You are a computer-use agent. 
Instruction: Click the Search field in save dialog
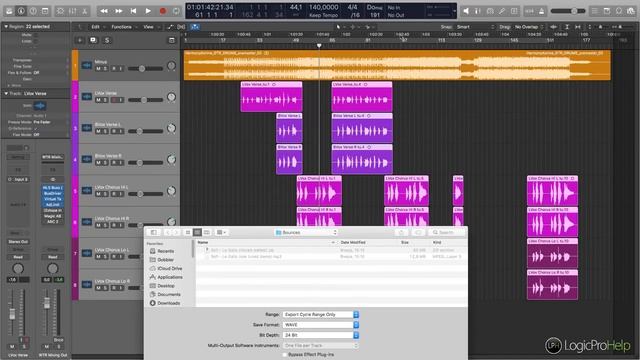[447, 232]
